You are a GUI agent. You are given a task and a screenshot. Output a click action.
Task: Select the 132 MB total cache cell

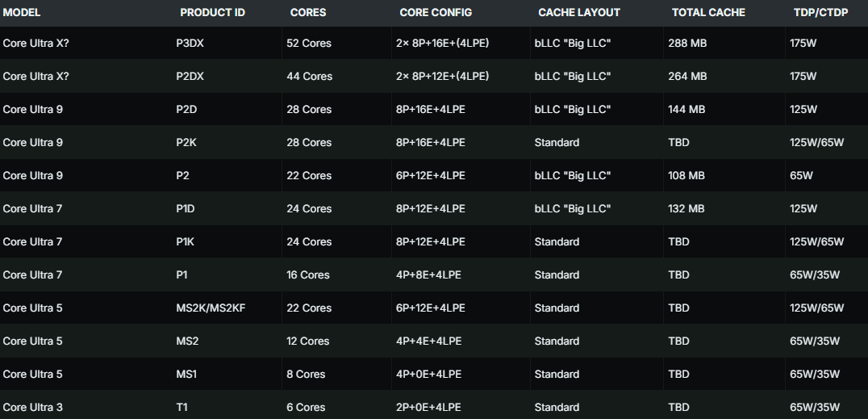click(686, 208)
